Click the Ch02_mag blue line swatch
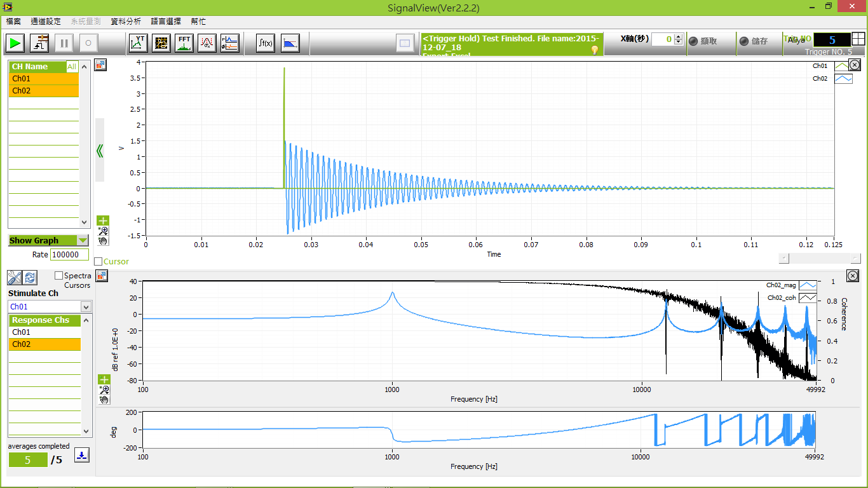The width and height of the screenshot is (868, 488). click(x=808, y=285)
